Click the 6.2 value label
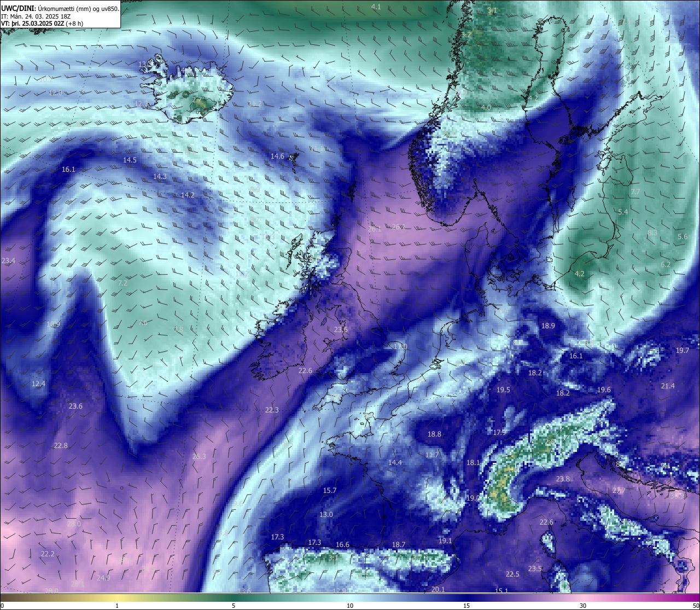The width and height of the screenshot is (700, 610). [666, 265]
